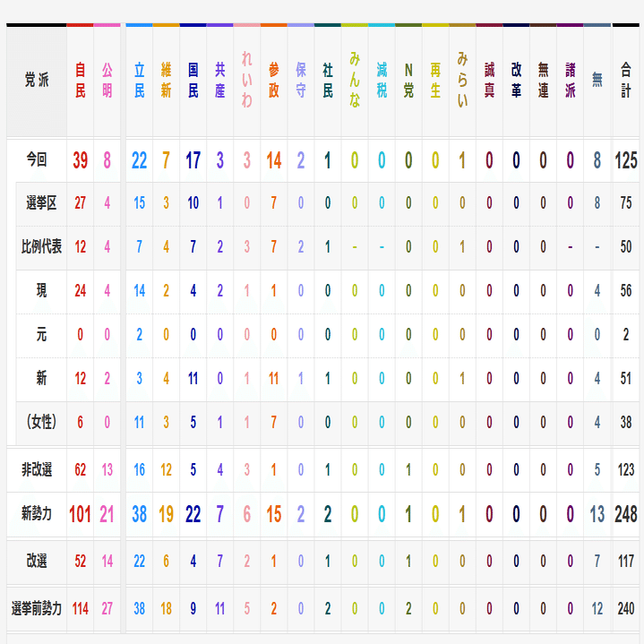Select 公明 value 21 in 新勢力 row
Screen dimensions: 644x644
pos(107,514)
